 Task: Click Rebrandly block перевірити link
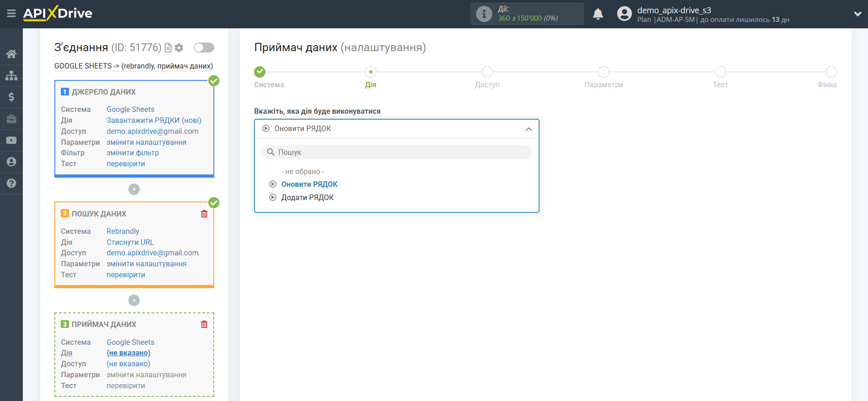126,275
